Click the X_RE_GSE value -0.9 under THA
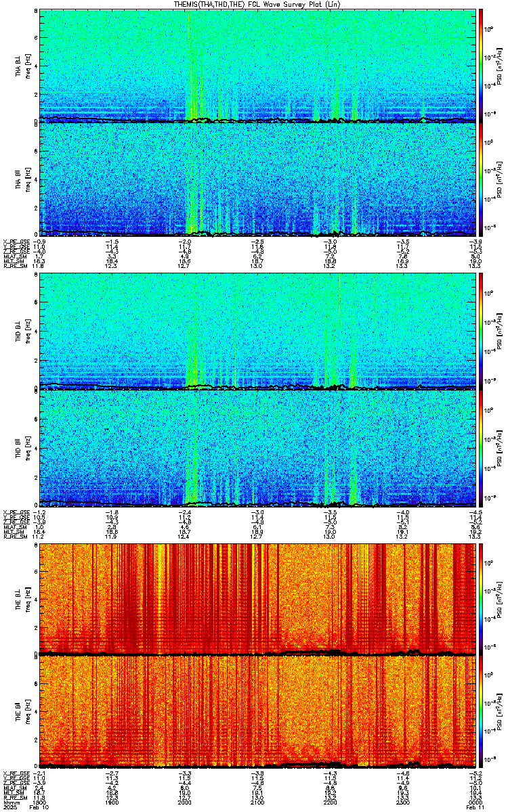 pyautogui.click(x=39, y=240)
